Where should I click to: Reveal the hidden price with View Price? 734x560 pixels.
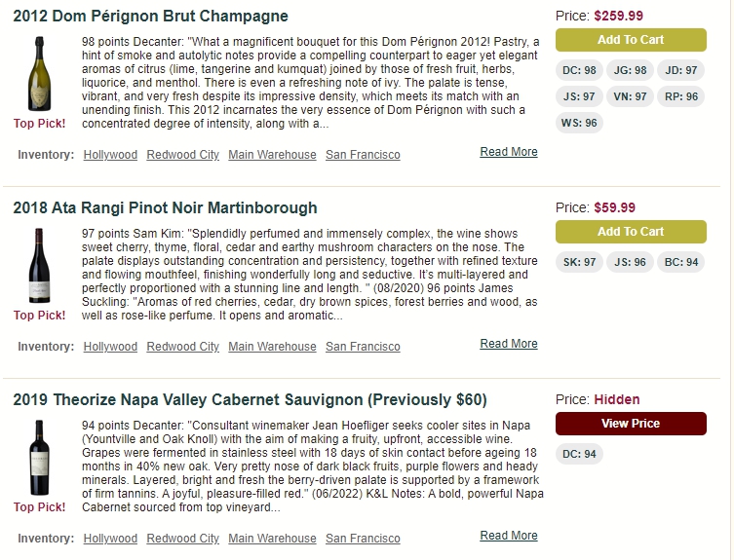pos(631,424)
